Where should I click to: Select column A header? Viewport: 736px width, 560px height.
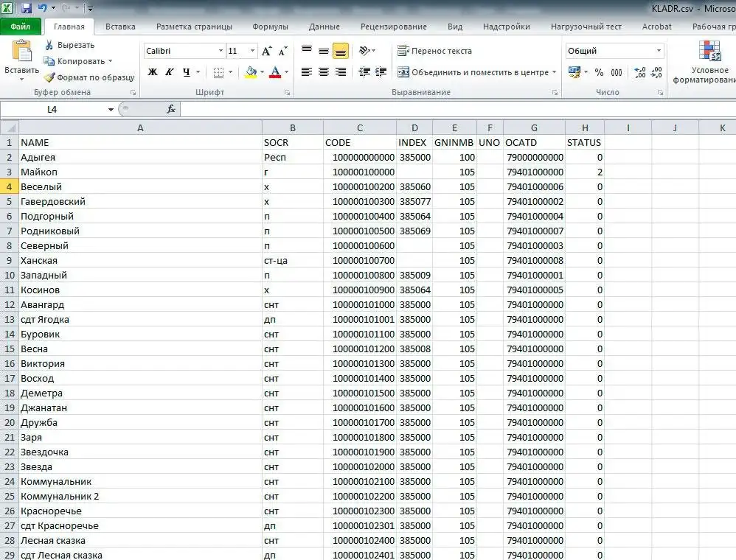point(140,127)
